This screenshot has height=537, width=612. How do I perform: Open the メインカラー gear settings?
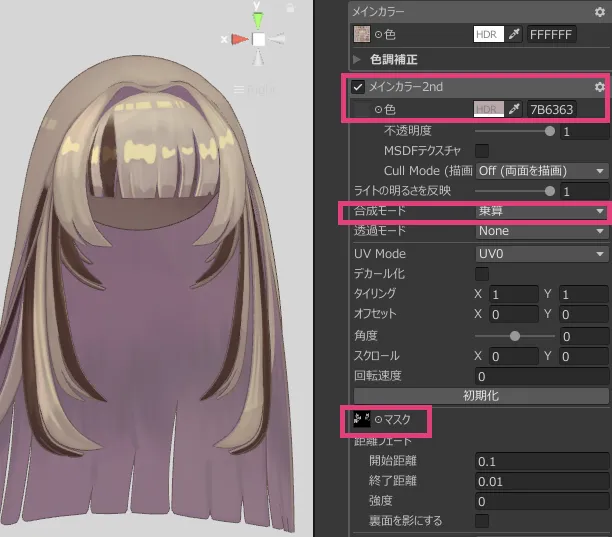coord(600,12)
